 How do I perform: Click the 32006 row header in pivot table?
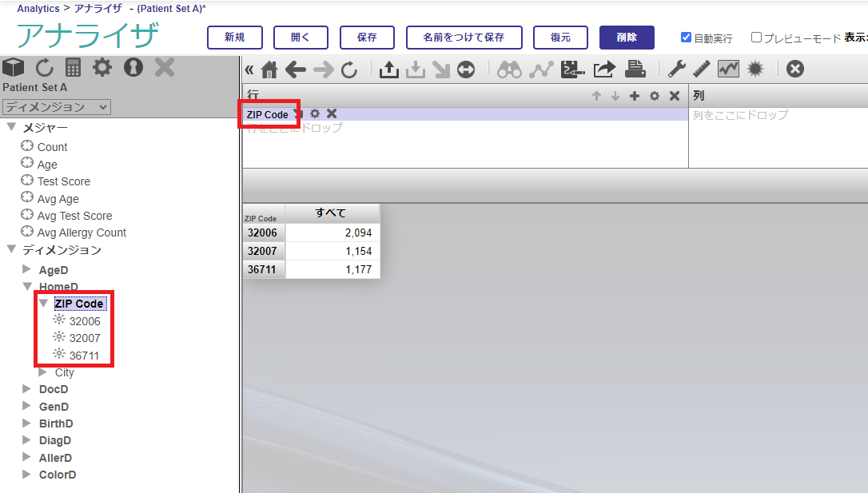[x=262, y=233]
